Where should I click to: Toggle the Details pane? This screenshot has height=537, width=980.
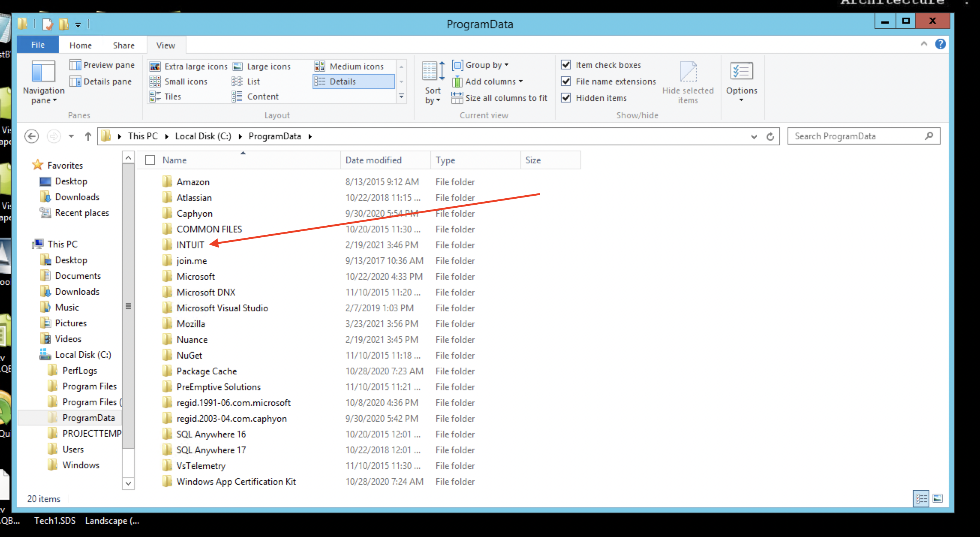(101, 81)
